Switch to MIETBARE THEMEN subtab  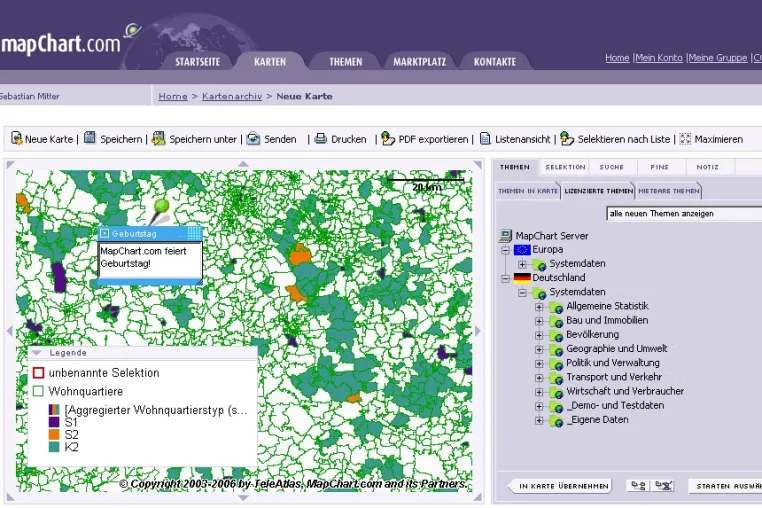[669, 191]
